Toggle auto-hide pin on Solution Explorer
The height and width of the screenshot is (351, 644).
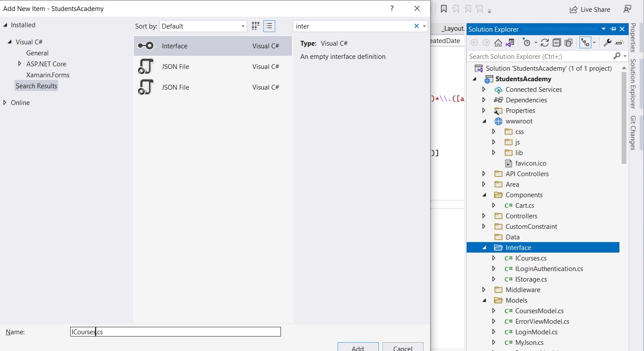pyautogui.click(x=613, y=29)
